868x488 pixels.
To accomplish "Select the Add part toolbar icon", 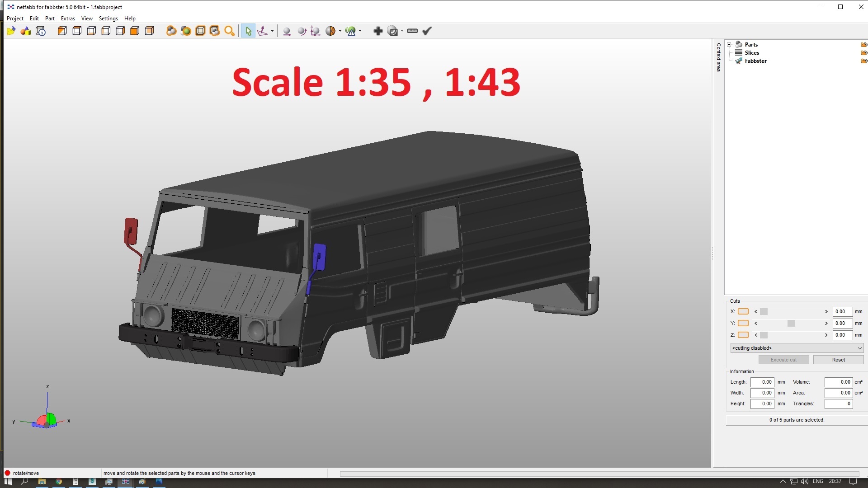I will [x=377, y=31].
